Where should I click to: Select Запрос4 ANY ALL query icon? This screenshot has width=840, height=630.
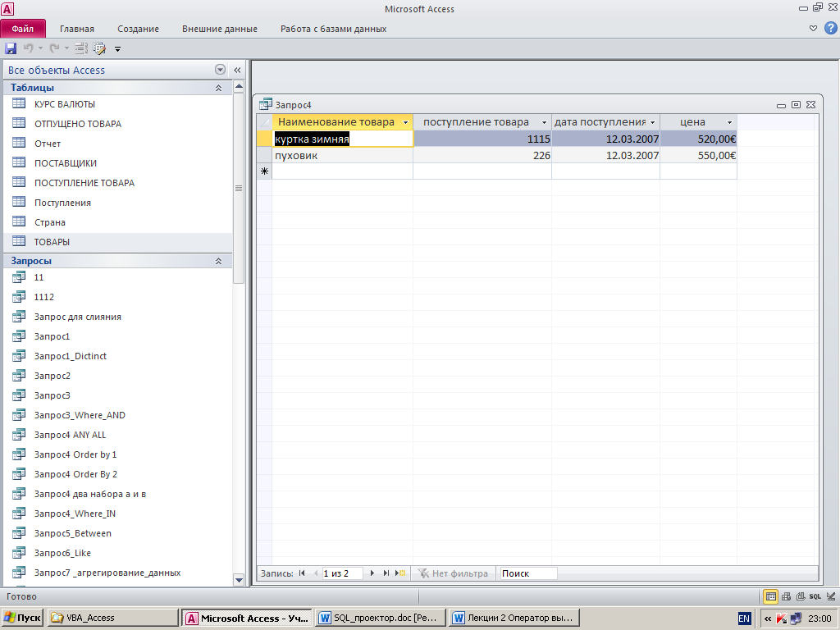19,434
